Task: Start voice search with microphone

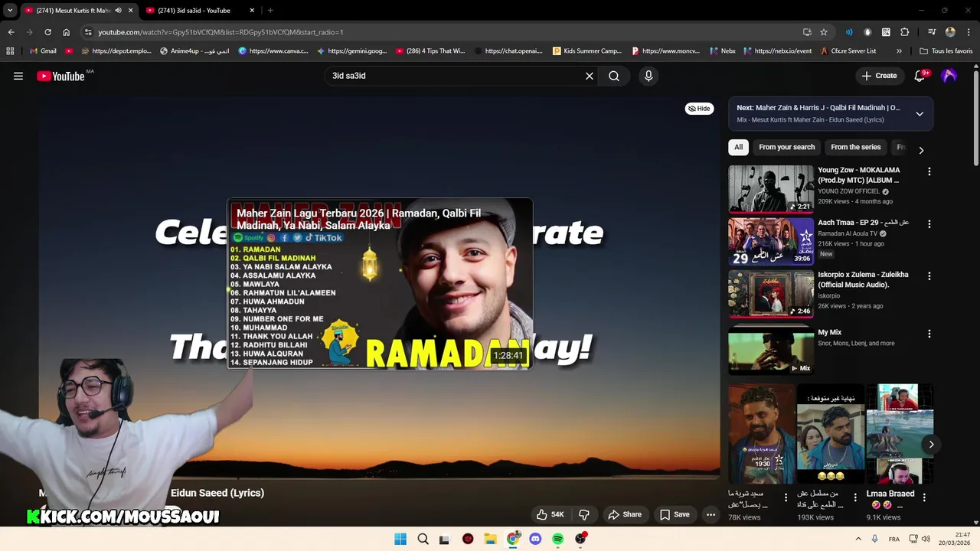Action: pyautogui.click(x=648, y=76)
